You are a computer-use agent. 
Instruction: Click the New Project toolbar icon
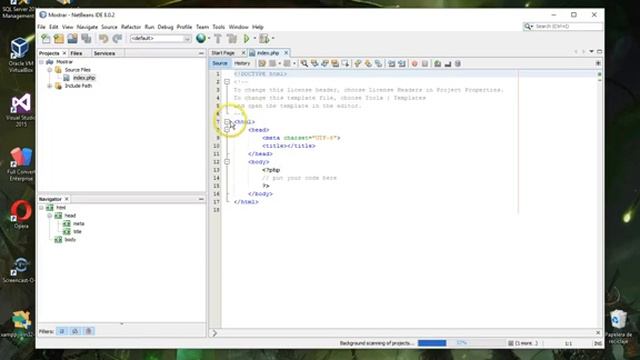59,39
